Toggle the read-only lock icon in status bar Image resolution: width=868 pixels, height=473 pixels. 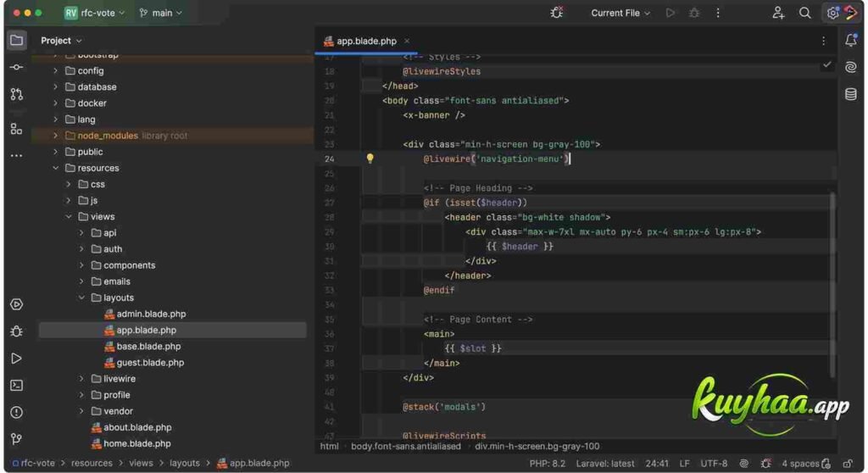[x=848, y=464]
